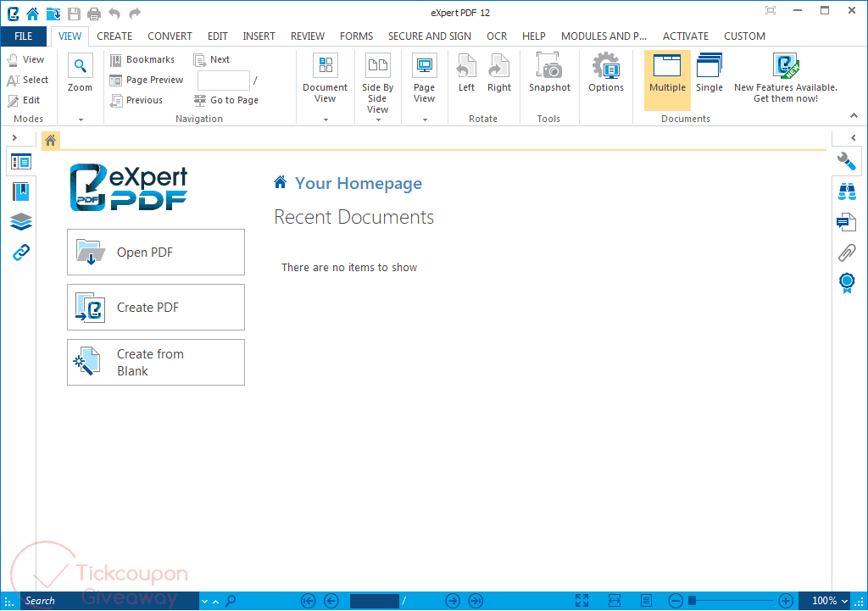This screenshot has height=611, width=868.
Task: Open the links side panel icon
Action: pyautogui.click(x=21, y=253)
